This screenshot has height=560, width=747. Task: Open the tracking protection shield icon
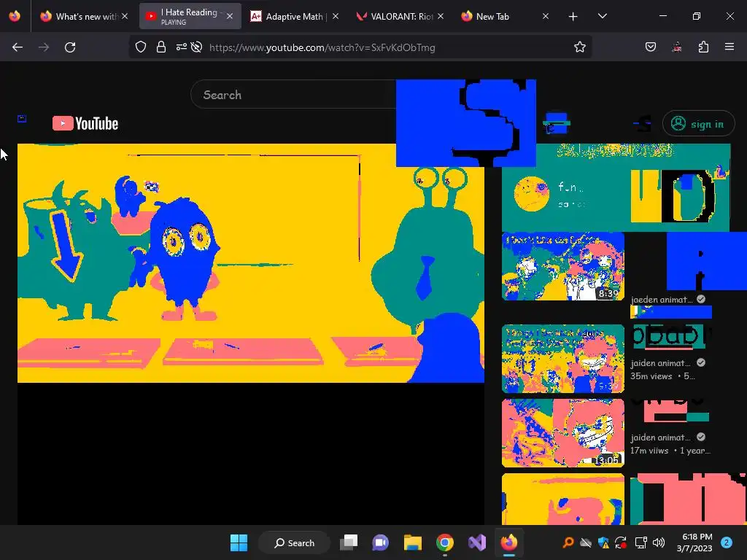[141, 47]
